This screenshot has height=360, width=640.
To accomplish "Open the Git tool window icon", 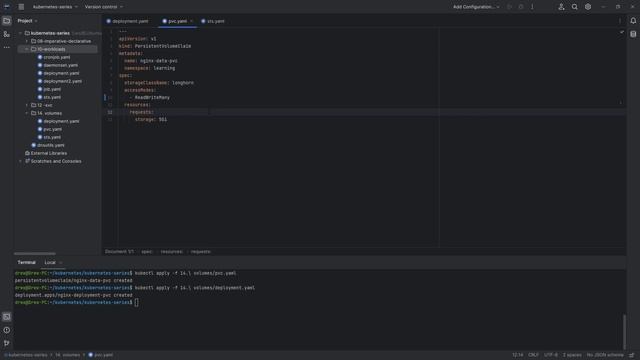I will tap(7, 343).
